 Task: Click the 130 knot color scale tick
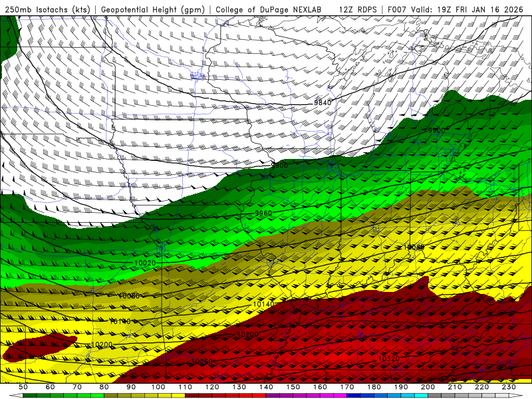point(239,387)
